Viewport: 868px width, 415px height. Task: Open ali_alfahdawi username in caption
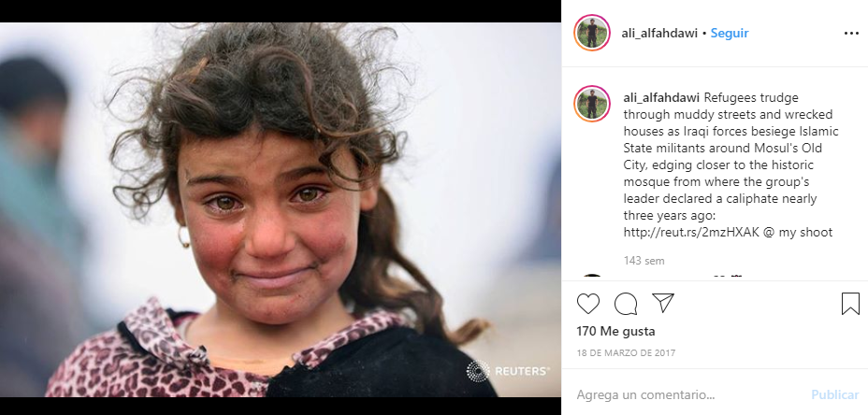click(x=661, y=98)
